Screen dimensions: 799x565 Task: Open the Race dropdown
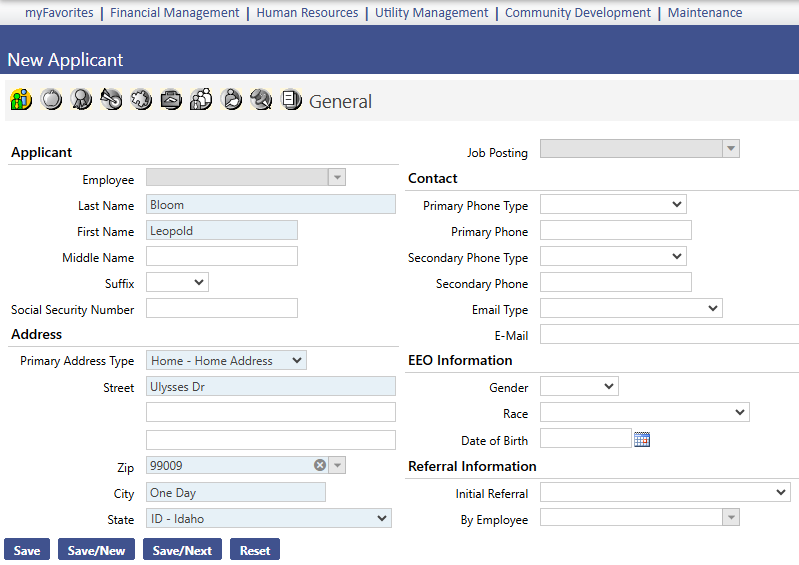645,412
